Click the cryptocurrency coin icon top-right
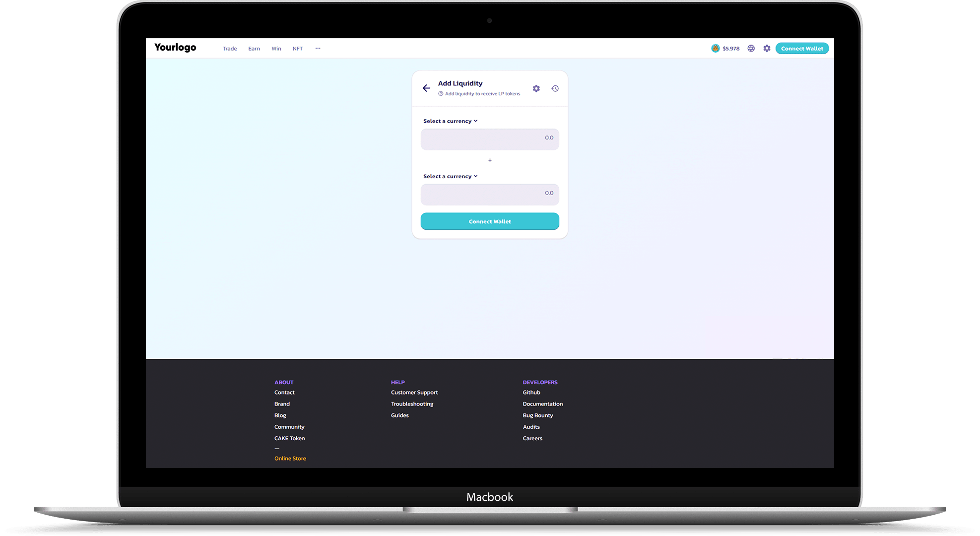The height and width of the screenshot is (536, 980). pyautogui.click(x=716, y=48)
